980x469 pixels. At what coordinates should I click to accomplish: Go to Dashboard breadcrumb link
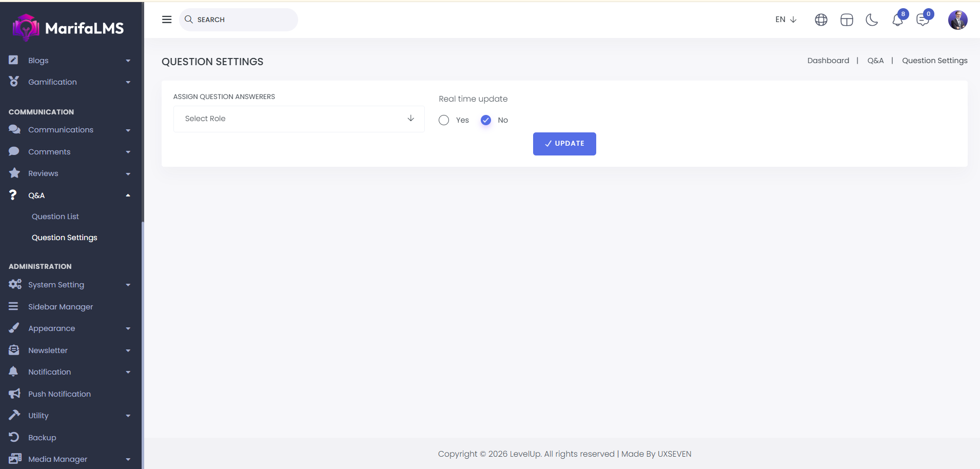pyautogui.click(x=828, y=61)
